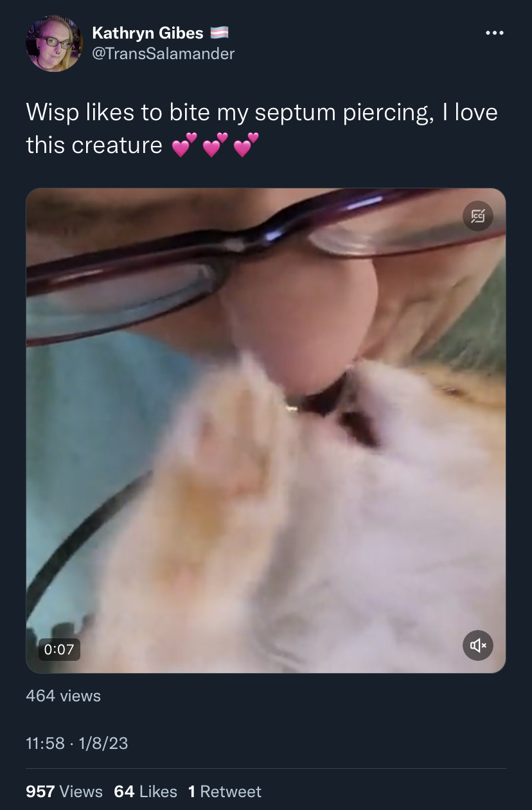Open the 11:58 tweet timestamp

(45, 744)
